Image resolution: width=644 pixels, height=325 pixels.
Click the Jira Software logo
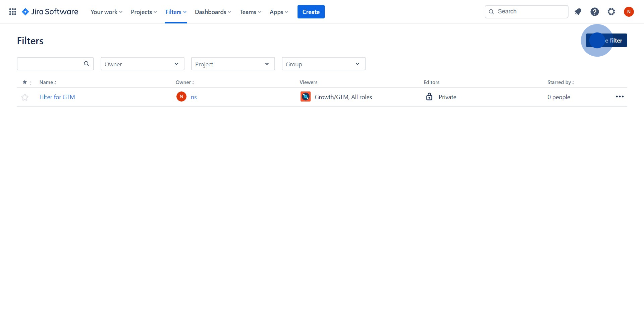coord(50,11)
